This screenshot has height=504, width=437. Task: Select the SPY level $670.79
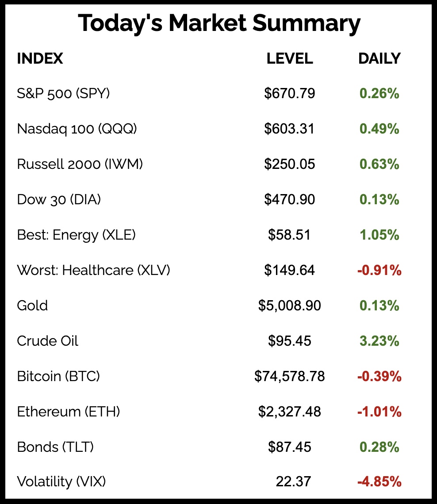click(x=290, y=93)
